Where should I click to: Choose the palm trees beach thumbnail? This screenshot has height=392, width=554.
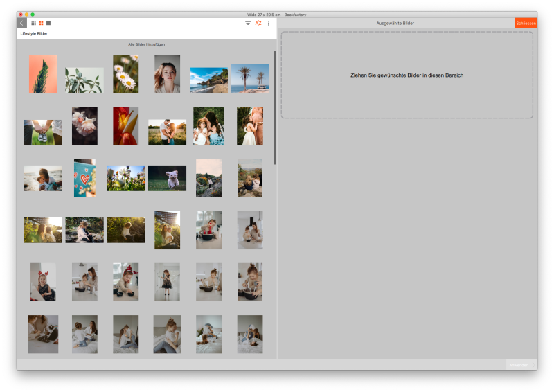click(250, 78)
